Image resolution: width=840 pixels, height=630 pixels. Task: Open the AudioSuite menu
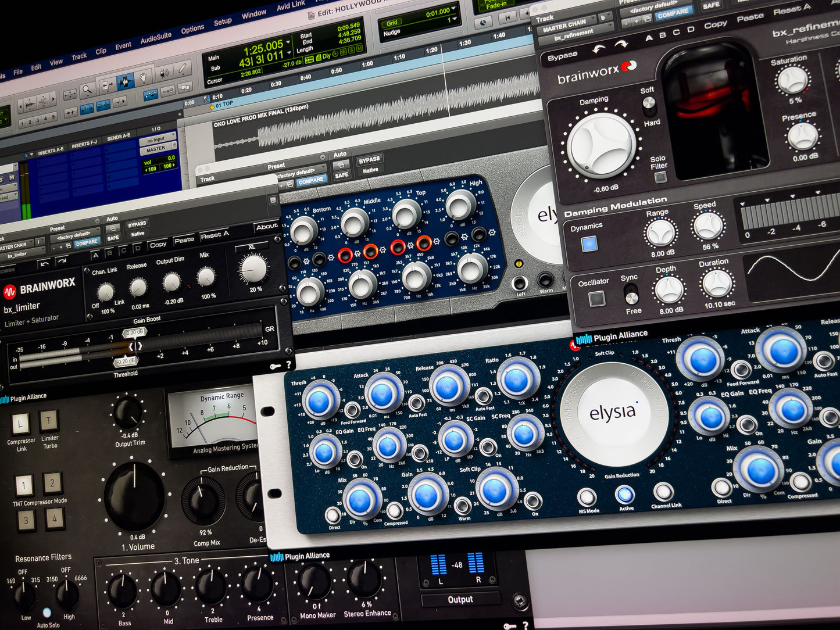(x=156, y=37)
